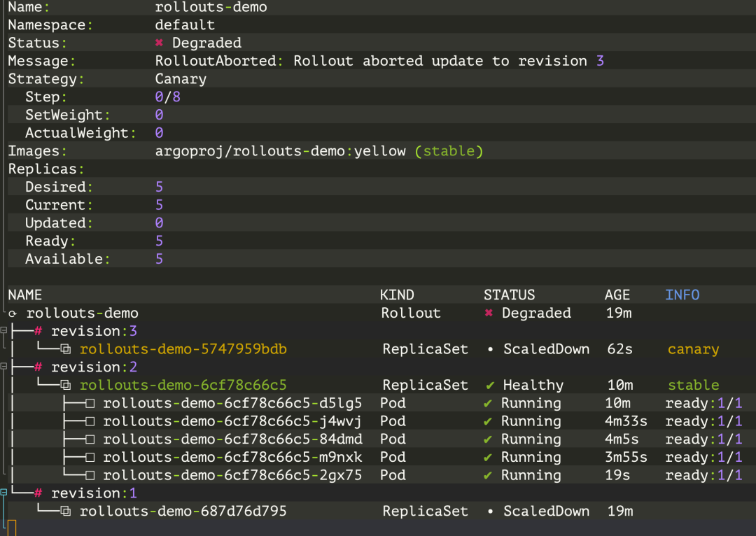Click the ActualWeight value 0
Screen dimensions: 756x536
click(159, 133)
